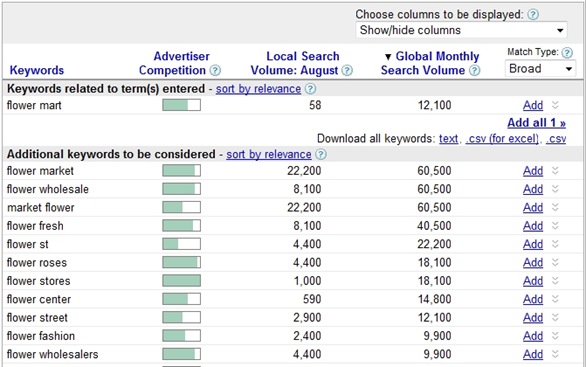Viewport: 586px width, 367px height.
Task: Select keyword text flower market
Action: point(40,171)
